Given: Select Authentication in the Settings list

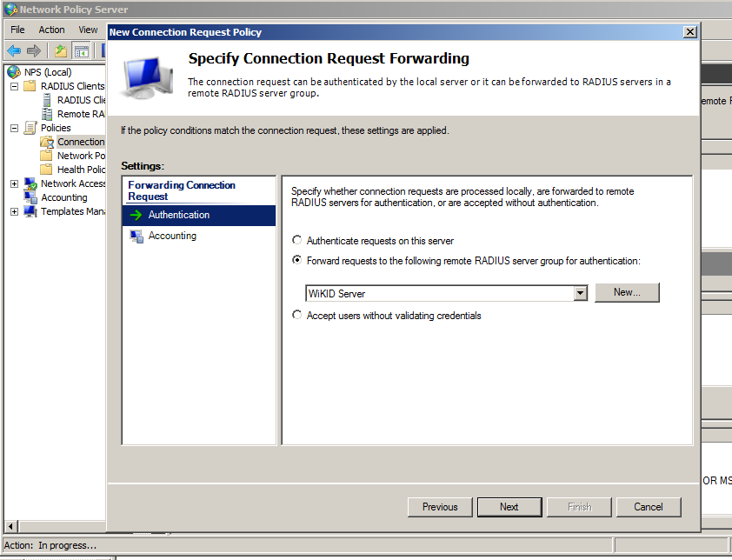Looking at the screenshot, I should click(x=178, y=215).
